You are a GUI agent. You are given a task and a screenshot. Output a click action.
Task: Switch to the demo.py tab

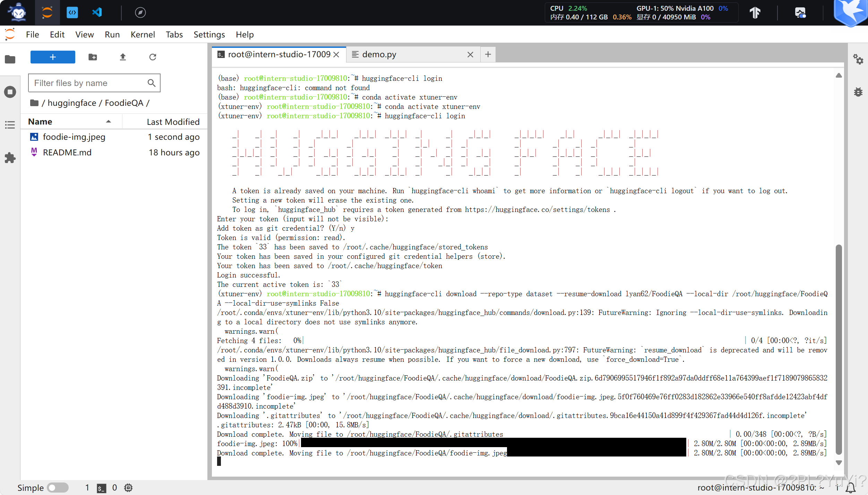[379, 54]
